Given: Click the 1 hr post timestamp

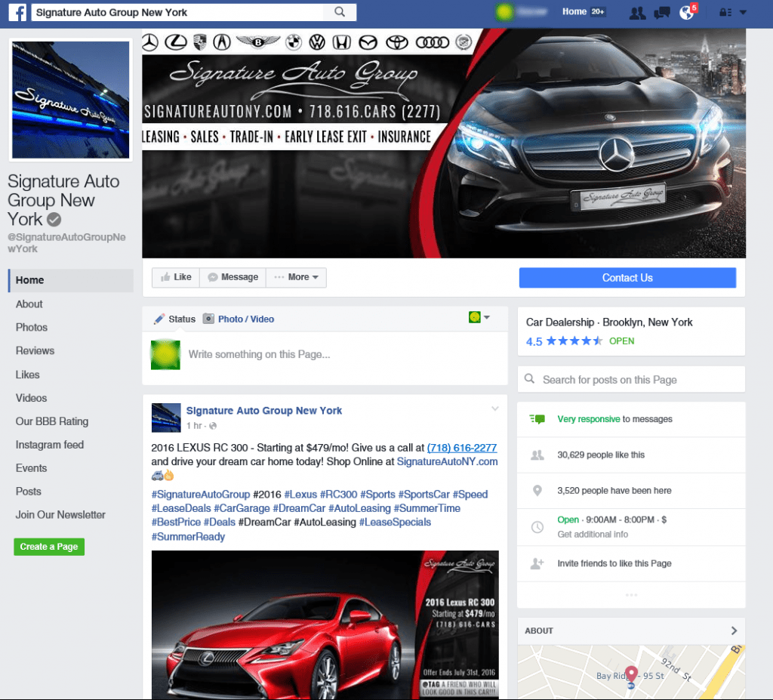Looking at the screenshot, I should click(x=194, y=426).
